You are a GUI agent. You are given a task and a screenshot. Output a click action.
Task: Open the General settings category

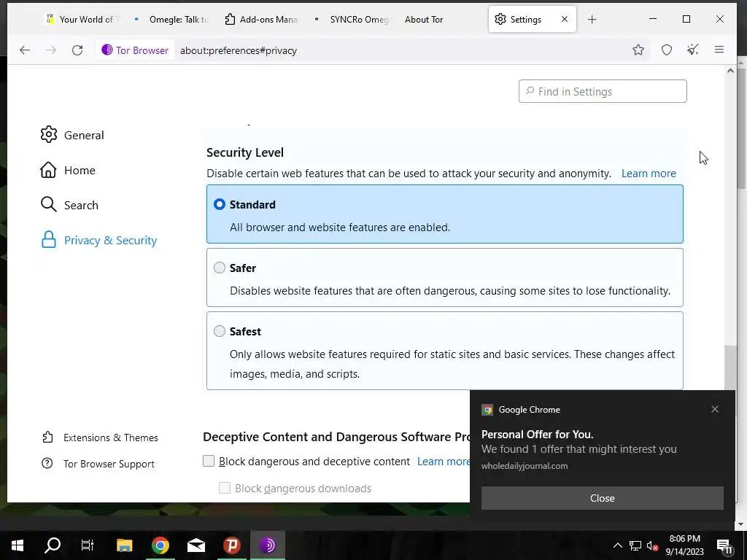click(72, 135)
